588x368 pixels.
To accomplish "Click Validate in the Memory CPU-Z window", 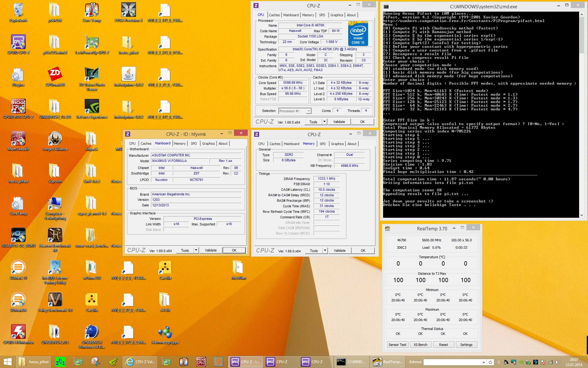I will (340, 251).
